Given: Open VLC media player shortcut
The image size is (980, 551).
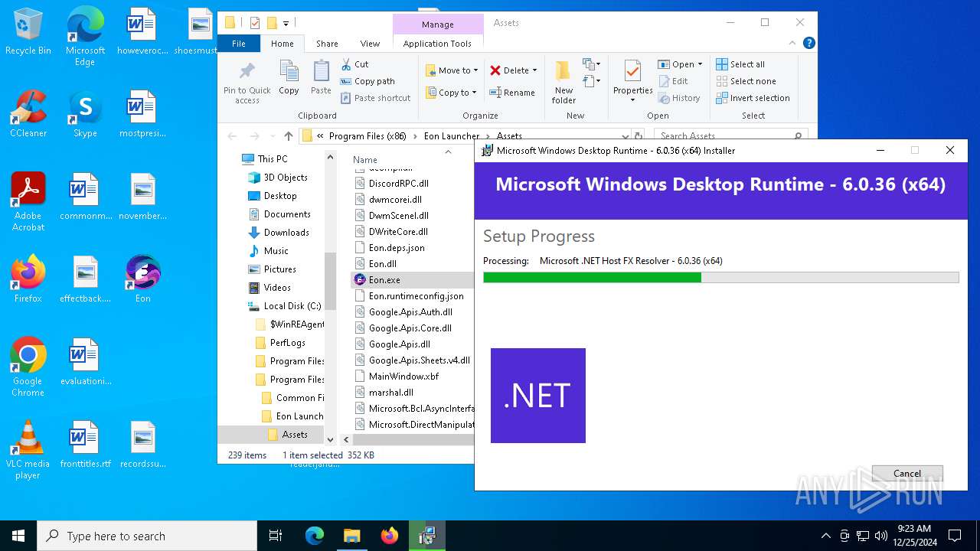Looking at the screenshot, I should coord(28,450).
